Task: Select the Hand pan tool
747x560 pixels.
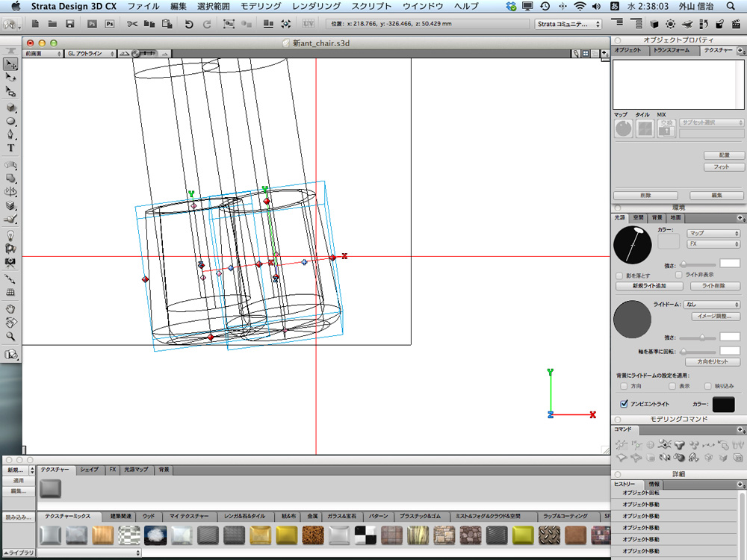Action: (11, 308)
